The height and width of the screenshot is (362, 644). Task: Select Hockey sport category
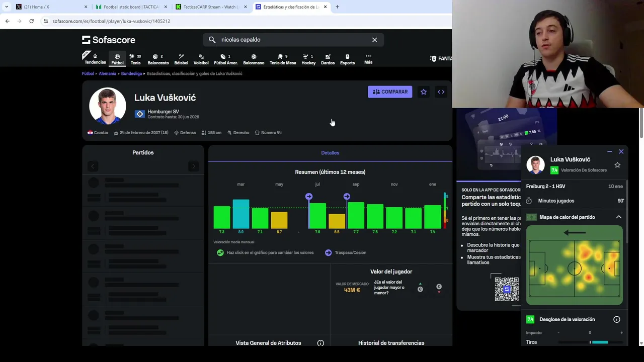tap(308, 59)
